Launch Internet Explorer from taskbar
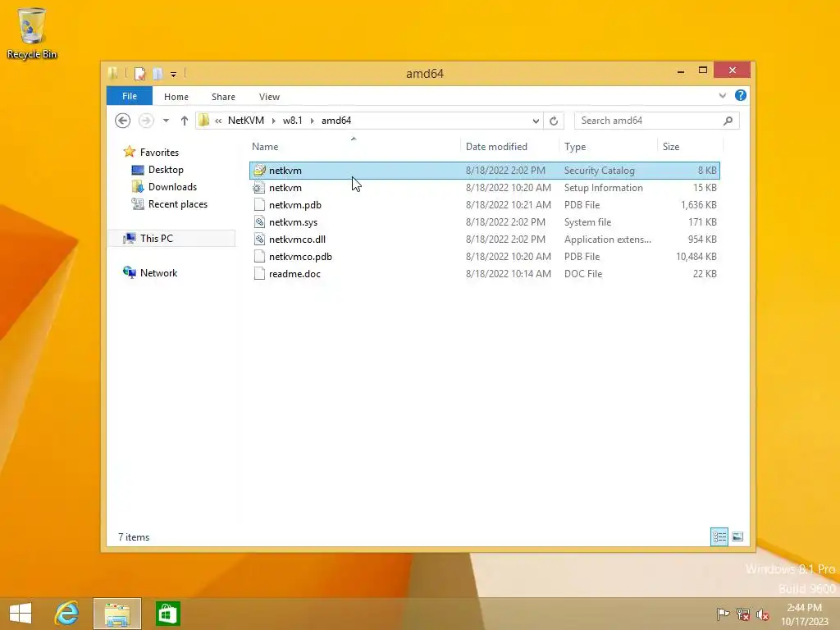 coord(67,614)
